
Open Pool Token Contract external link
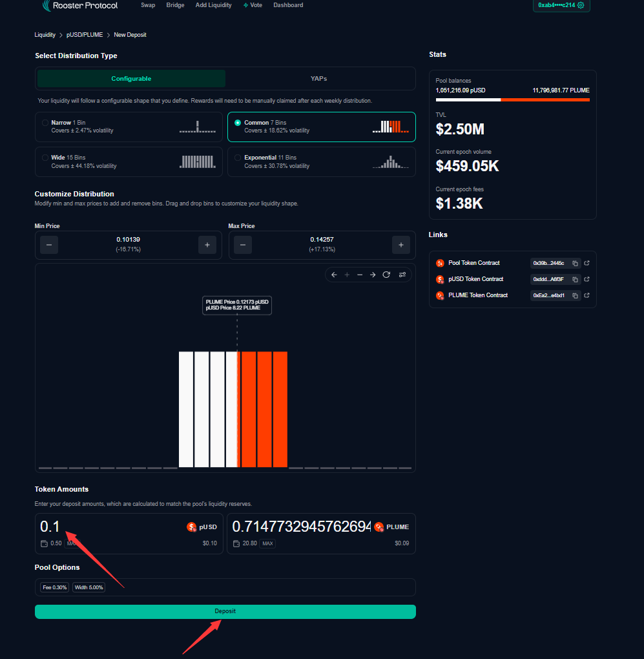587,263
